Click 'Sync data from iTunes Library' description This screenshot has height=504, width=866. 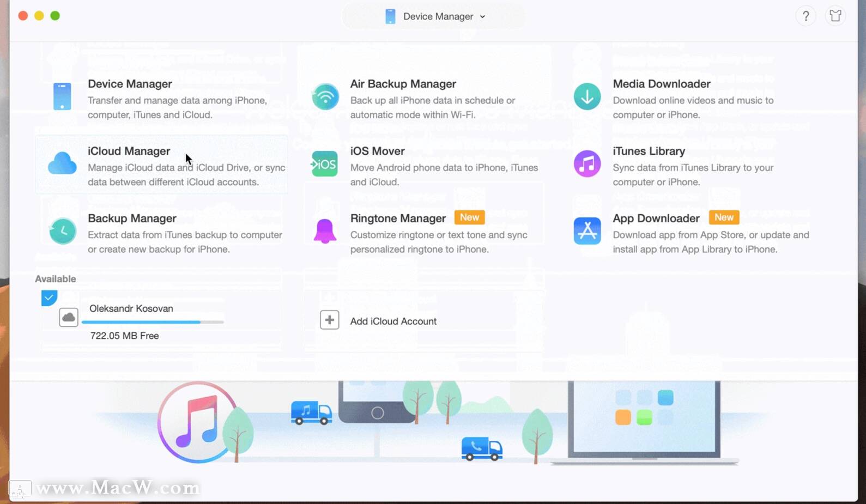[x=693, y=175]
